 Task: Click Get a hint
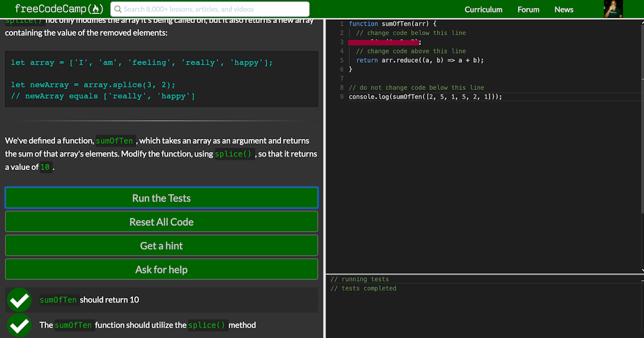click(x=161, y=245)
